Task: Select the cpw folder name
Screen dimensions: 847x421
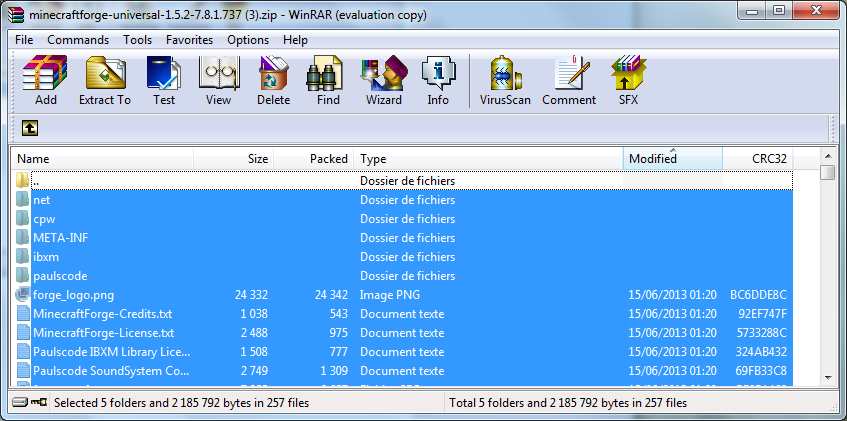Action: pos(44,219)
